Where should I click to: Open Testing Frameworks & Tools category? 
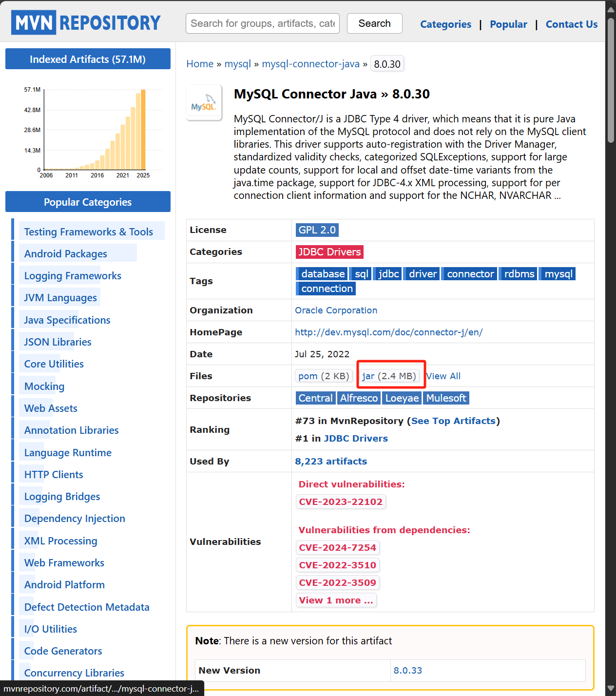pos(89,232)
